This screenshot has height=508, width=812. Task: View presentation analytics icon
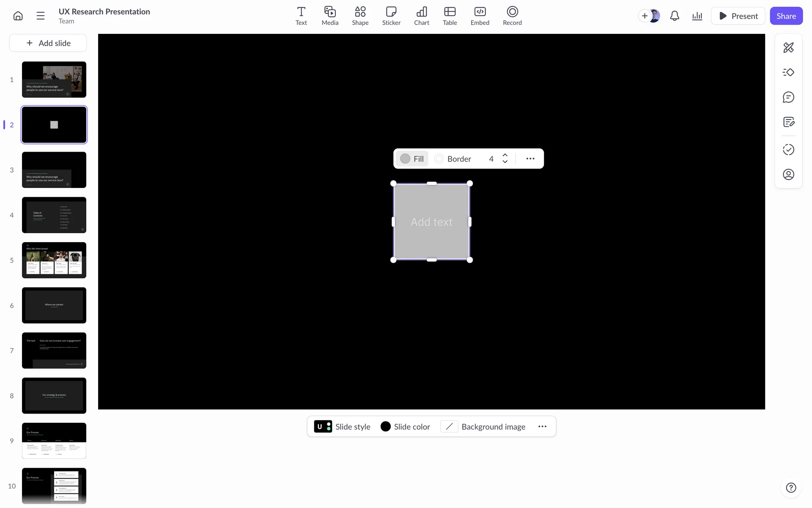[697, 16]
